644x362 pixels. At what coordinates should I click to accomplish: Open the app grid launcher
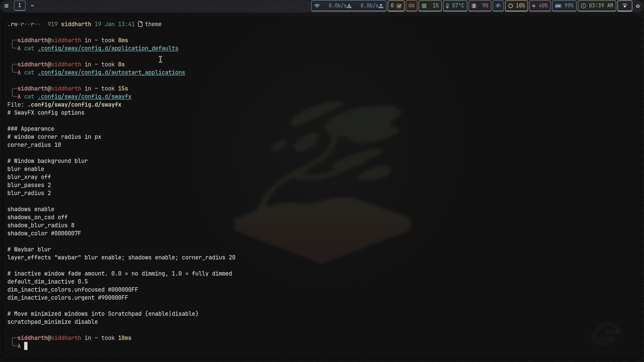(x=6, y=6)
